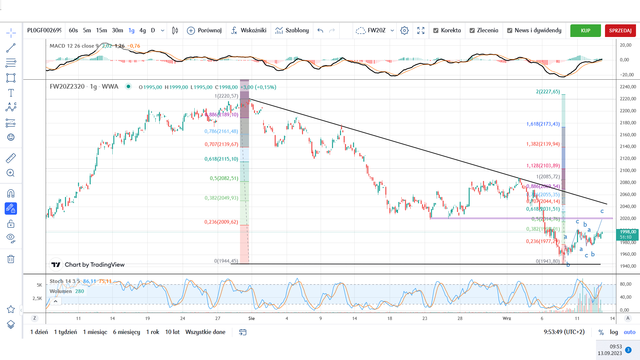Image resolution: width=640 pixels, height=360 pixels.
Task: Open the emoji icons tool
Action: coord(11,137)
